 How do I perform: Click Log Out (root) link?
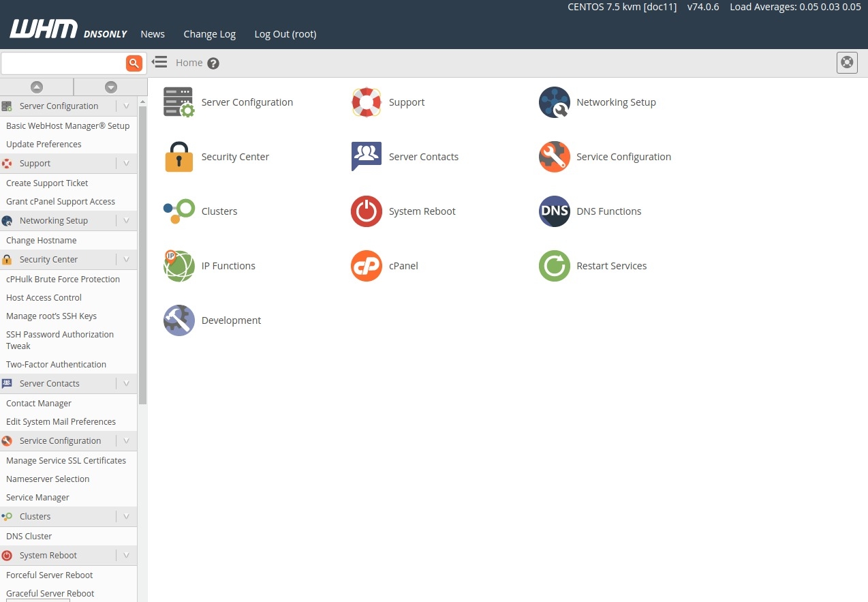pos(285,34)
